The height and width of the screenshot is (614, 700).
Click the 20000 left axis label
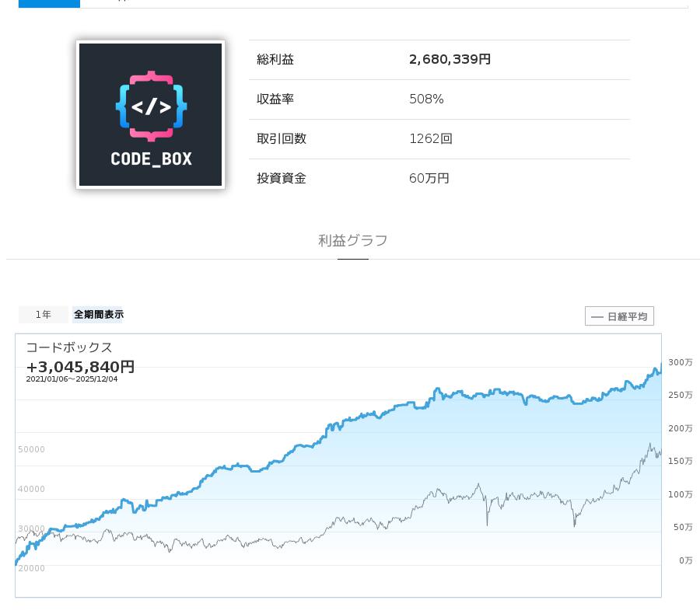tap(31, 569)
